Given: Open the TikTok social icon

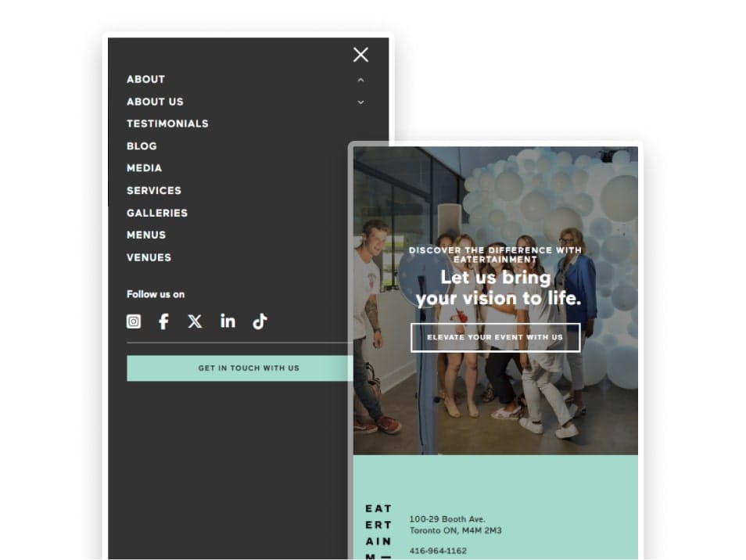Looking at the screenshot, I should click(260, 321).
